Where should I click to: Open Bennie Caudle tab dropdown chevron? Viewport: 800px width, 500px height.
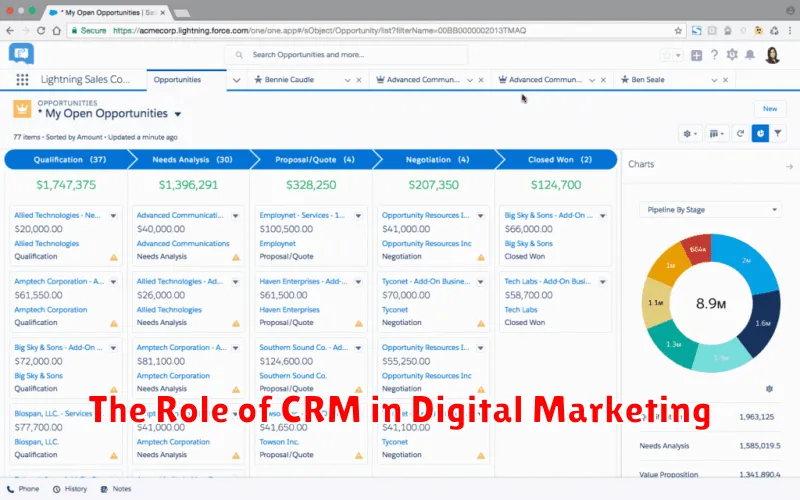(x=347, y=80)
